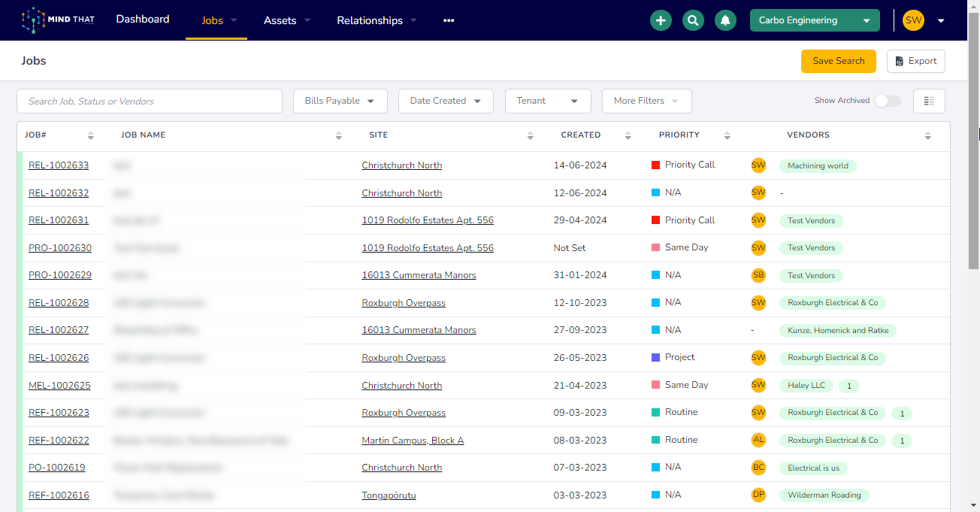The image size is (980, 512).
Task: Sort by Created column arrows
Action: [628, 135]
